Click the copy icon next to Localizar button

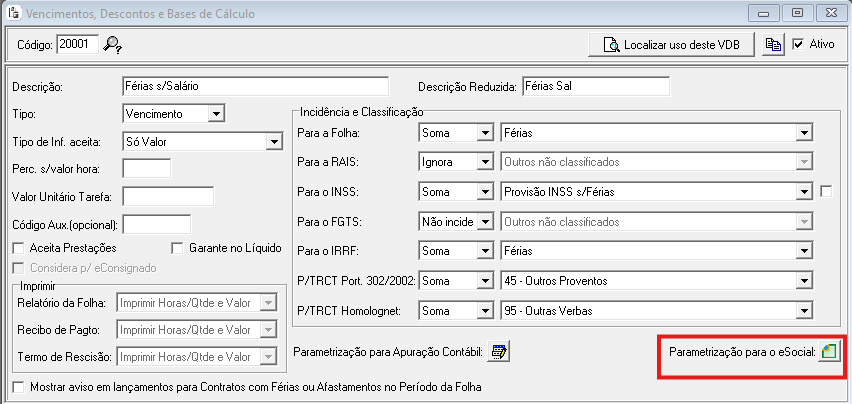[x=772, y=45]
